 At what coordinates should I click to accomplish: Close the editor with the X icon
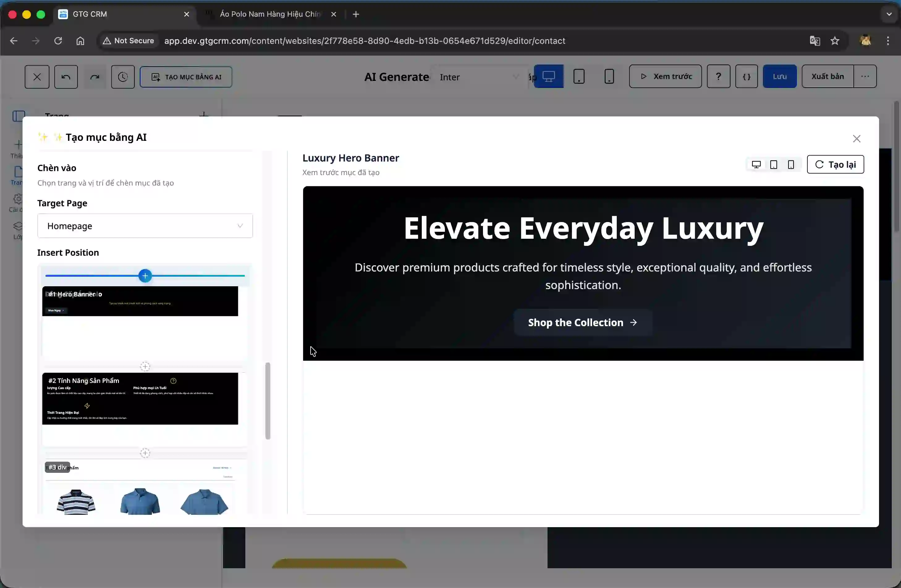click(x=37, y=77)
